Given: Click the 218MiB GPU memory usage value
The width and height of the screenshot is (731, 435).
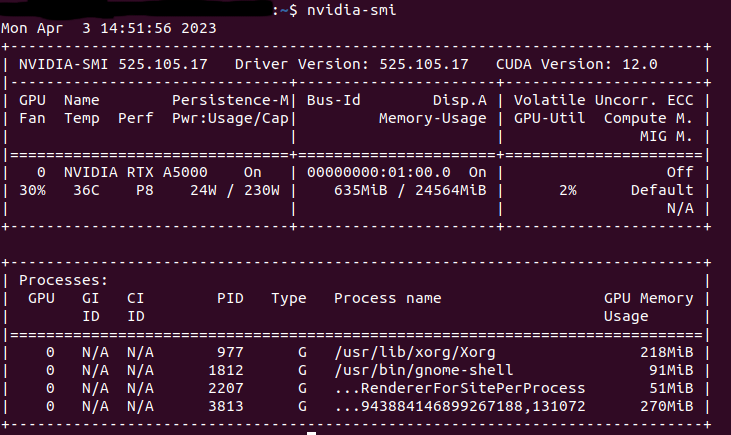Looking at the screenshot, I should tap(666, 352).
